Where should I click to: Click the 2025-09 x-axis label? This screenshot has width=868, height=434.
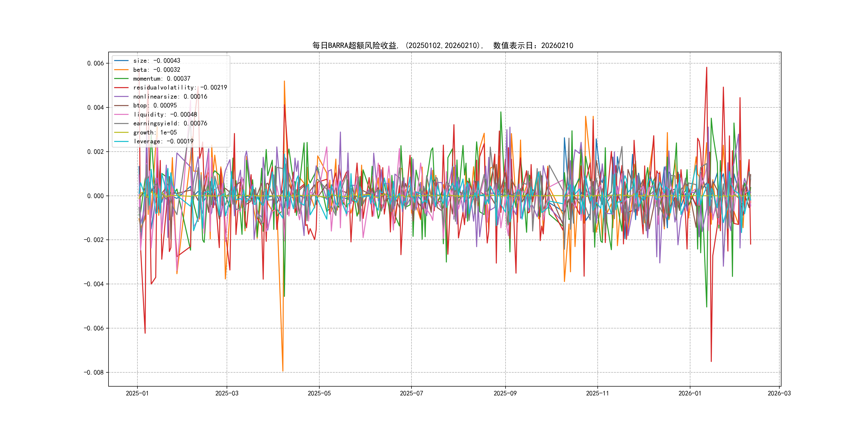[x=505, y=393]
